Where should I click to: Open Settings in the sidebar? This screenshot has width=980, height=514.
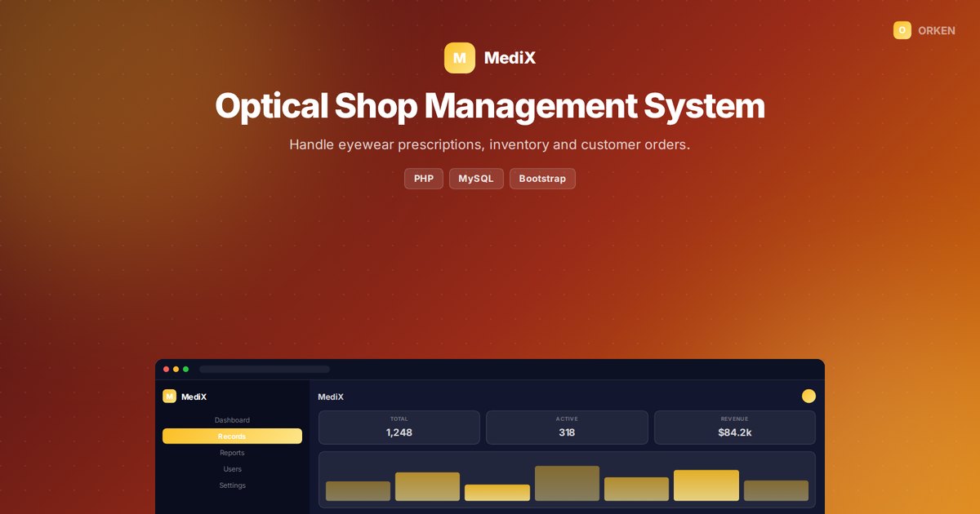pyautogui.click(x=232, y=485)
